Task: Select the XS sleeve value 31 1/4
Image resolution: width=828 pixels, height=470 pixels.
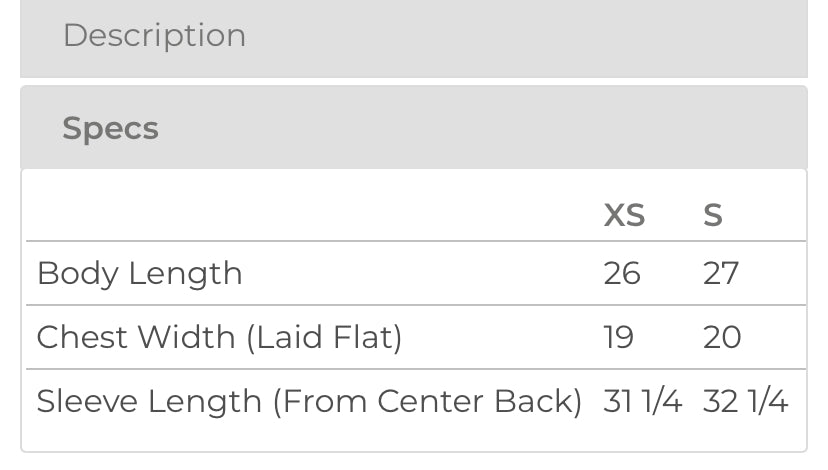Action: (643, 401)
